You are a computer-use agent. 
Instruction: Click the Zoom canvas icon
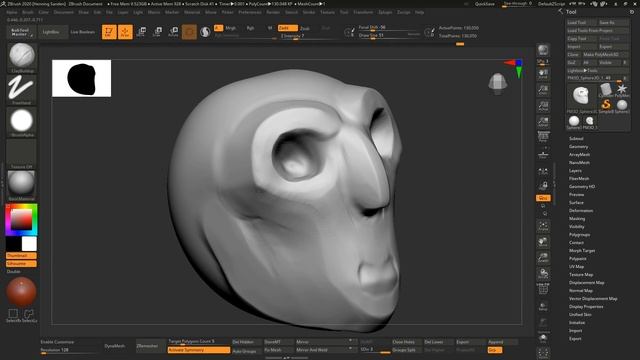coord(543,90)
